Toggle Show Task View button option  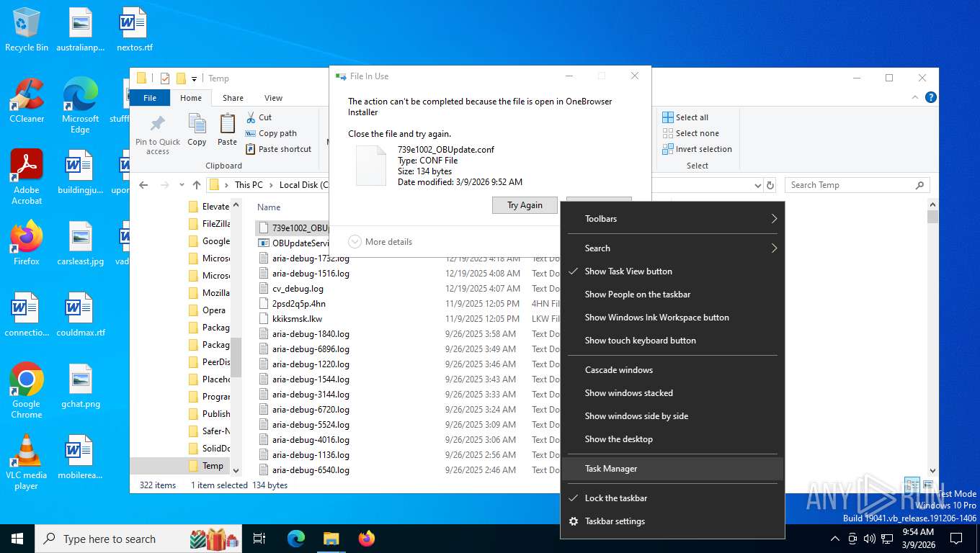click(672, 271)
